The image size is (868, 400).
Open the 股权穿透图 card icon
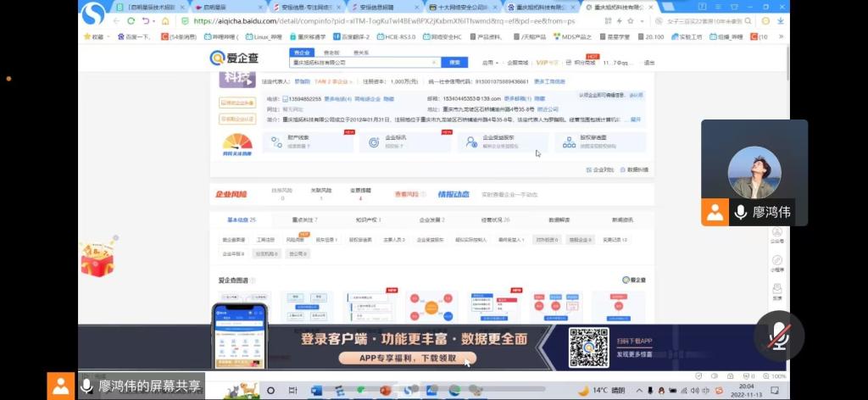569,143
